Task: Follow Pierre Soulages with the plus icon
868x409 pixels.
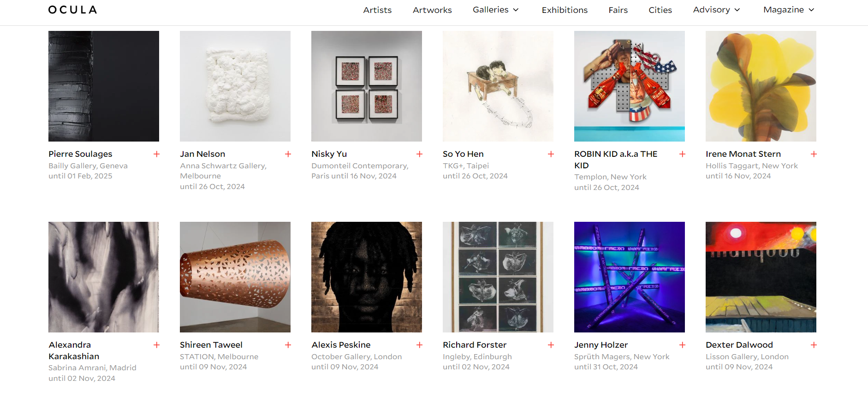Action: tap(156, 154)
